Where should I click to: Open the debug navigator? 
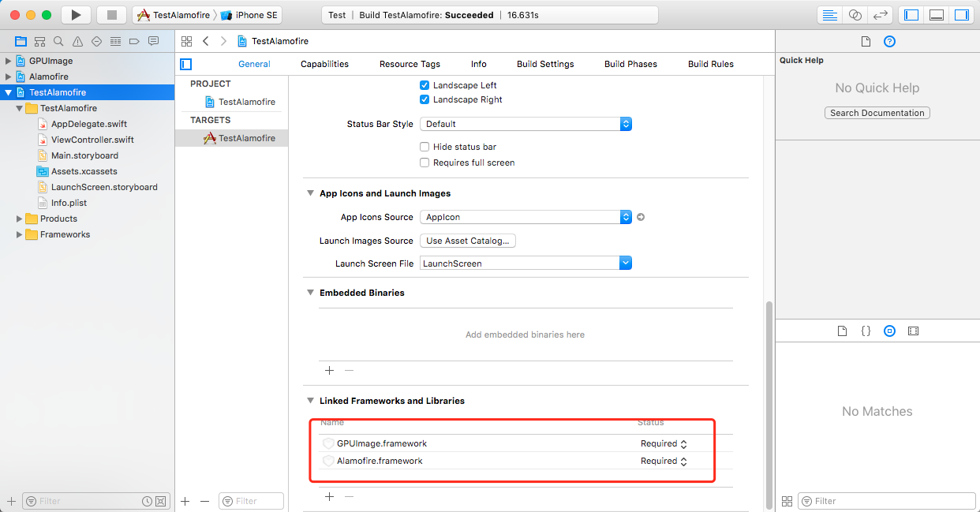tap(115, 41)
